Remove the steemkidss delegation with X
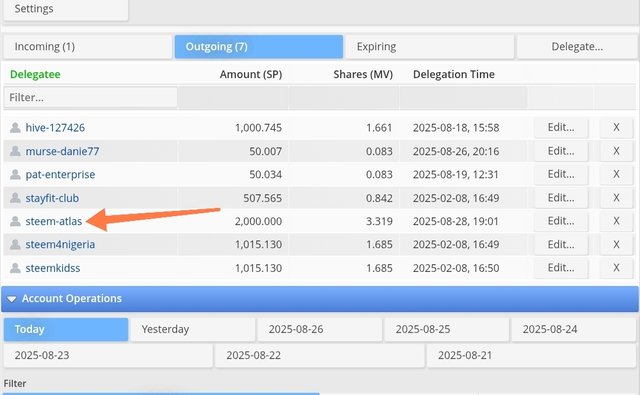Image resolution: width=640 pixels, height=395 pixels. tap(616, 268)
